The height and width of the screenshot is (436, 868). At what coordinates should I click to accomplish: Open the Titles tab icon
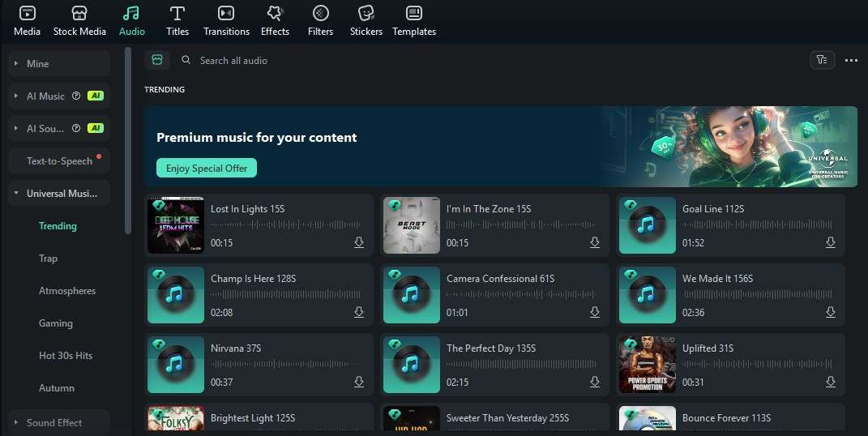pos(177,13)
